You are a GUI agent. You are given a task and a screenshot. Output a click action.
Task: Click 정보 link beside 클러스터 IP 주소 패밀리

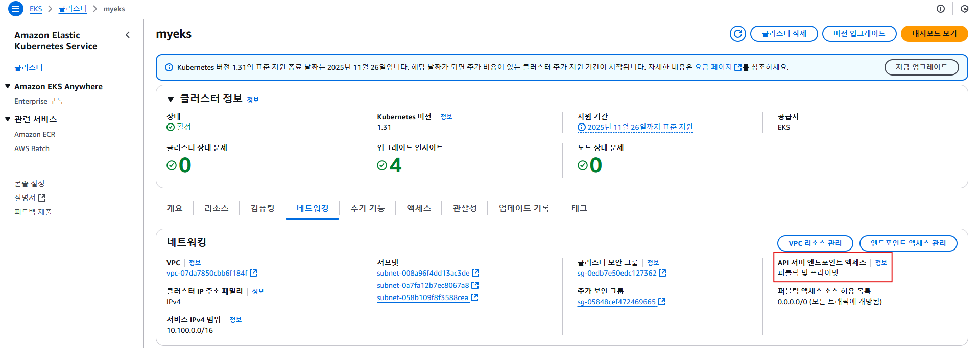[258, 291]
